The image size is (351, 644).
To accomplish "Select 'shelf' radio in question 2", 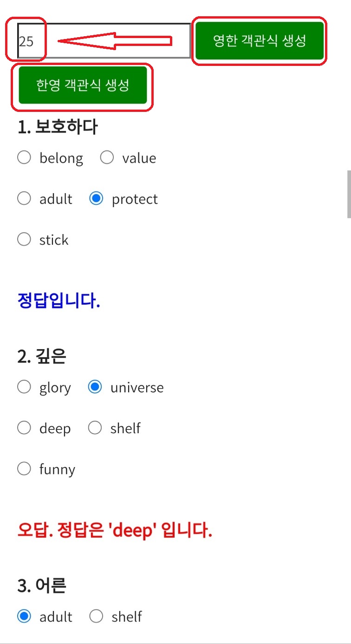I will coord(95,428).
